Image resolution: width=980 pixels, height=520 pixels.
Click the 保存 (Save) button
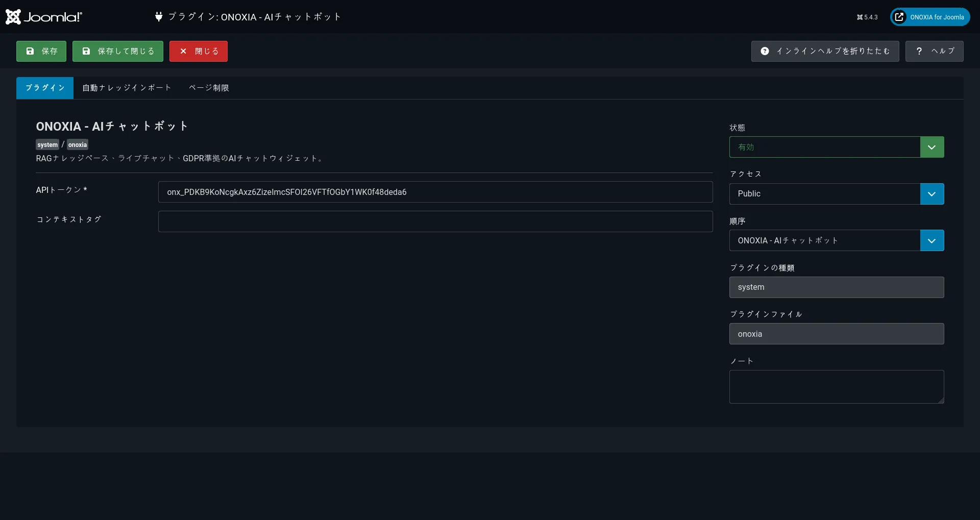pos(41,51)
